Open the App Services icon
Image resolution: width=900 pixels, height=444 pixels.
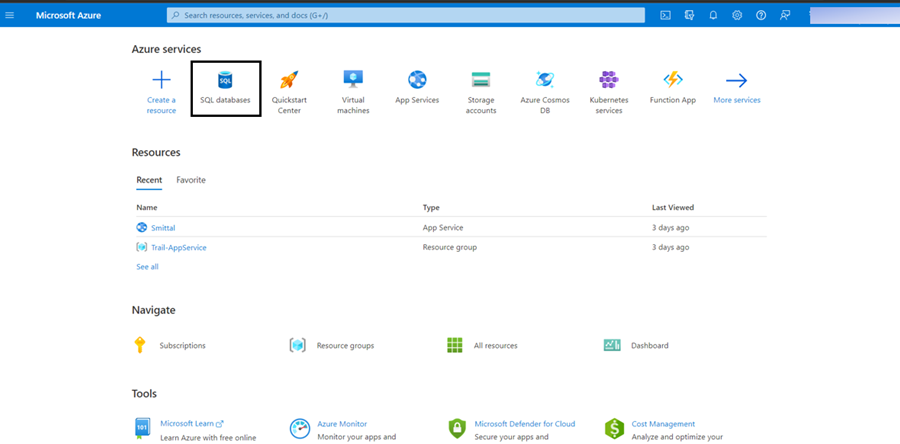417,80
